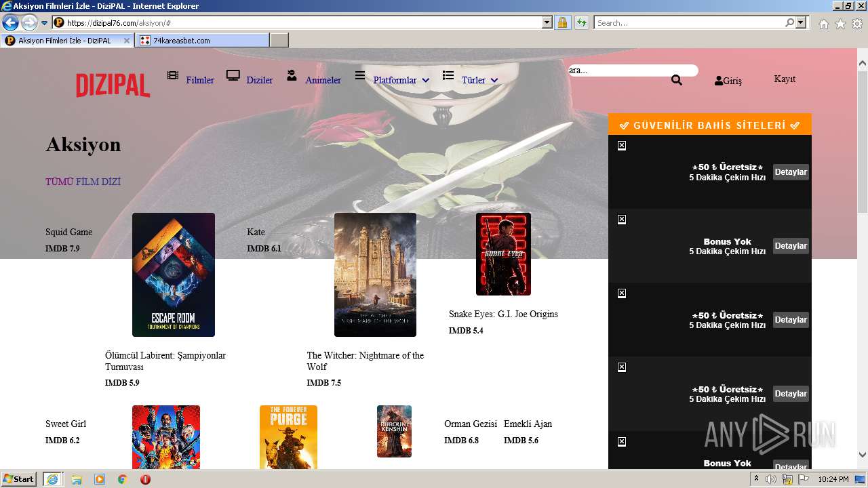The image size is (868, 488).
Task: Open the Diziler menu link
Action: pyautogui.click(x=260, y=80)
